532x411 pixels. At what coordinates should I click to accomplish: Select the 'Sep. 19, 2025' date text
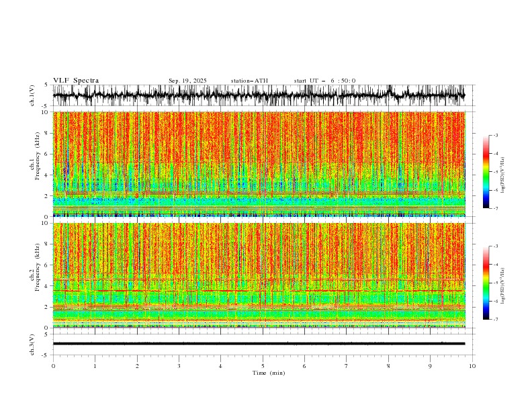click(187, 81)
